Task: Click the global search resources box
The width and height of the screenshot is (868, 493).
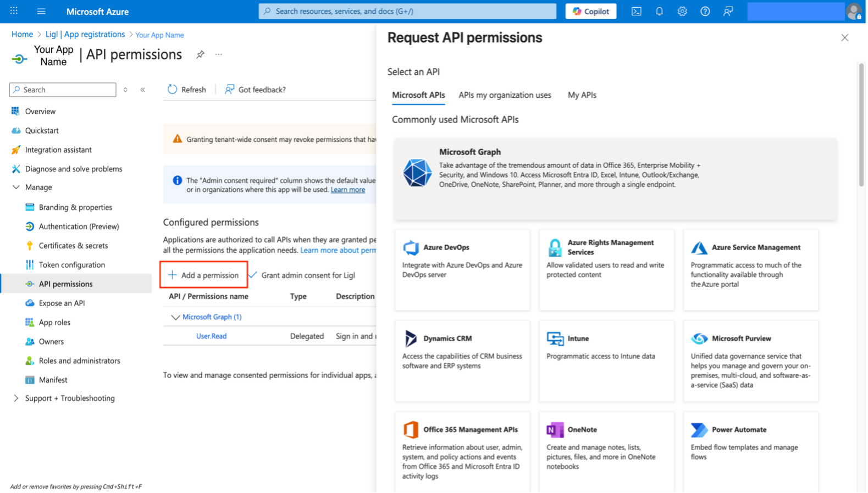Action: 407,11
